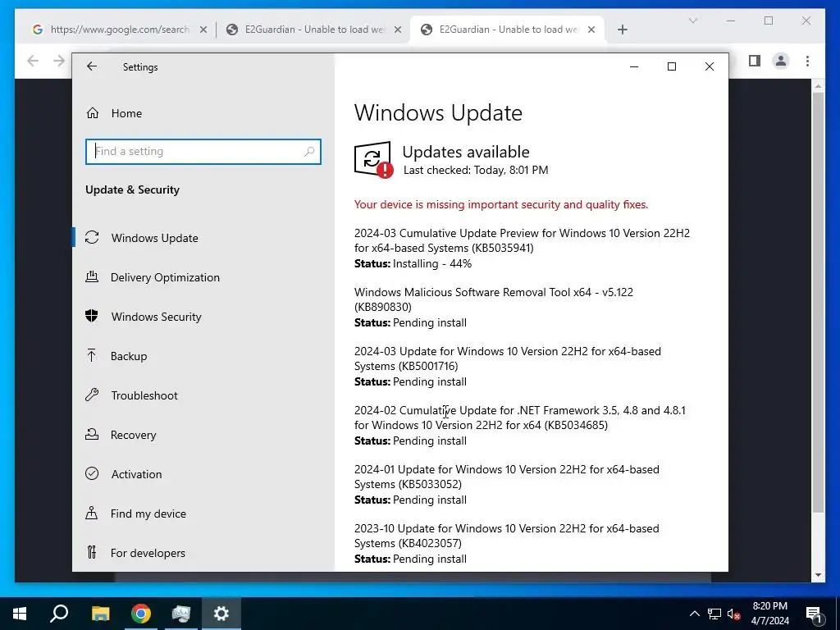Click scrollbar down arrow in Chrome window

click(x=818, y=575)
